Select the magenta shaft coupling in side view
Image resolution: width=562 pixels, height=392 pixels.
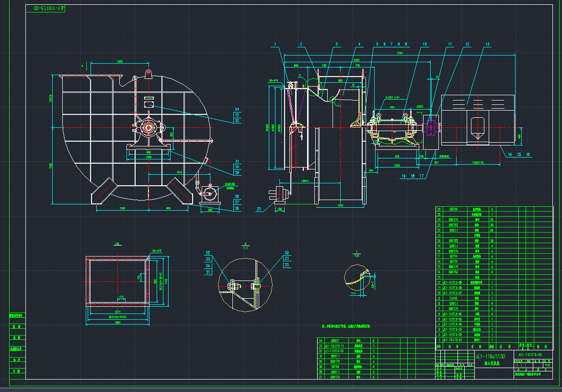[431, 127]
